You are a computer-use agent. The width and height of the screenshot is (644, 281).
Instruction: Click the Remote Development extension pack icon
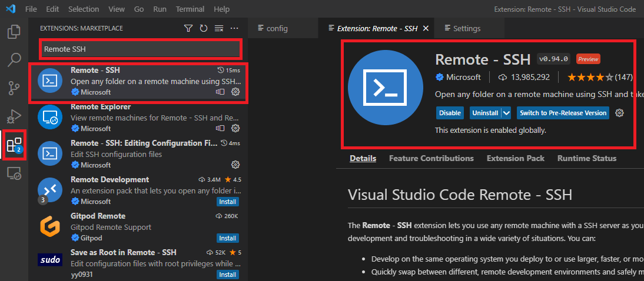[49, 190]
